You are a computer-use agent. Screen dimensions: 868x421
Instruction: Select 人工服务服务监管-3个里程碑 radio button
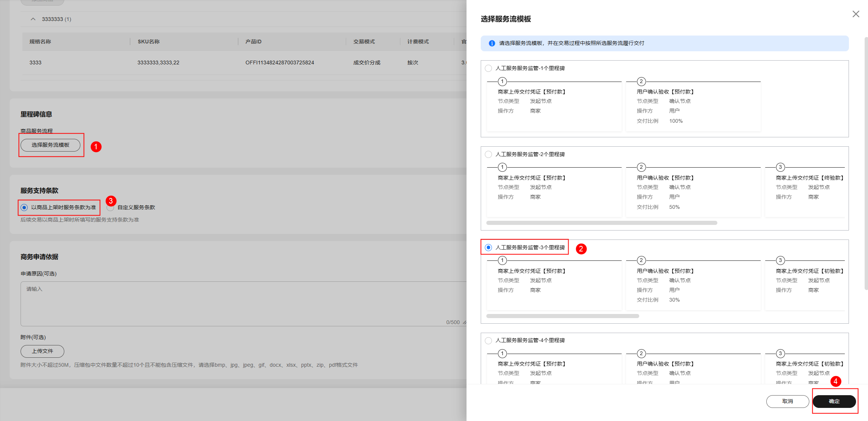pyautogui.click(x=488, y=247)
